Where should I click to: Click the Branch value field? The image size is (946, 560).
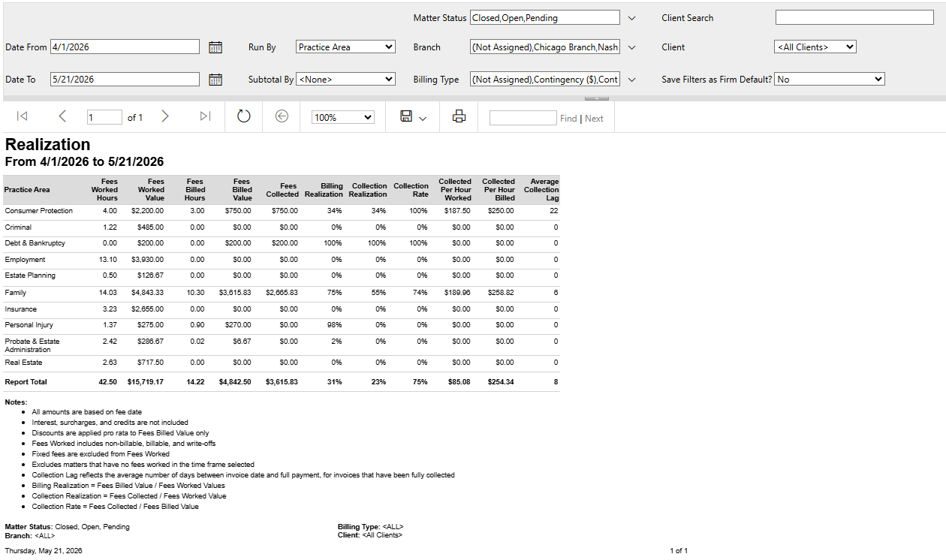coord(545,47)
